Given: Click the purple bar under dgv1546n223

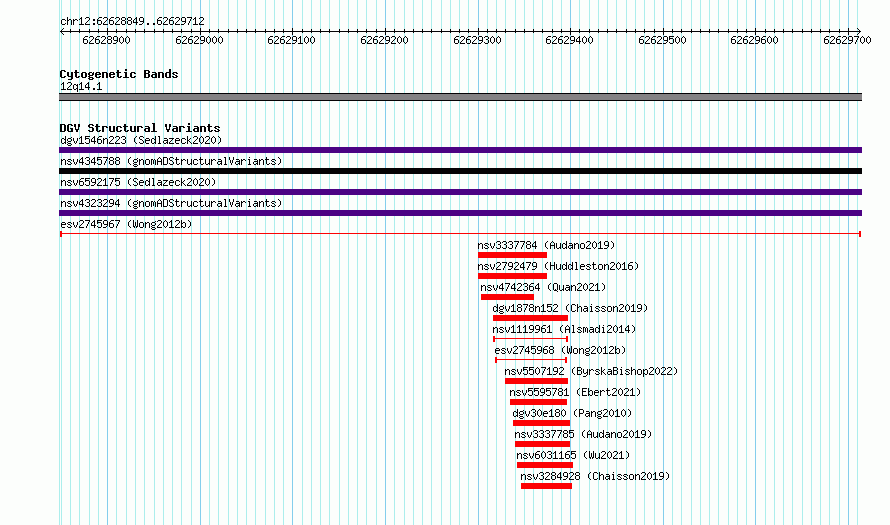Looking at the screenshot, I should tap(460, 150).
